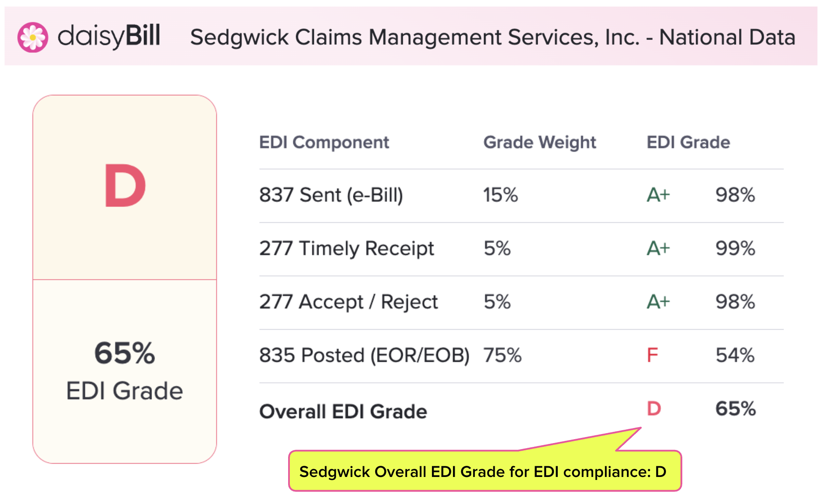827x504 pixels.
Task: Click the 65% EDI Grade card text
Action: [x=125, y=353]
